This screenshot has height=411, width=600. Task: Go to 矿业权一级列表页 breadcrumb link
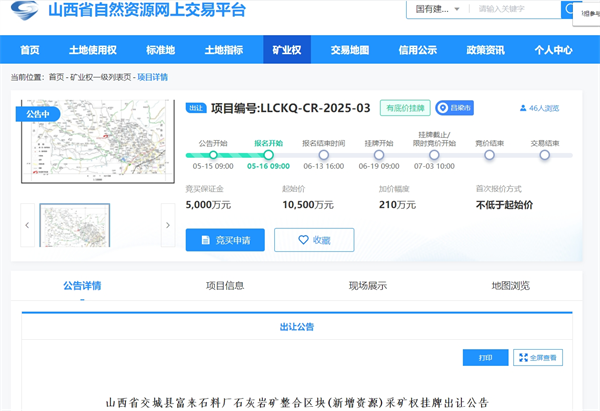tap(100, 77)
